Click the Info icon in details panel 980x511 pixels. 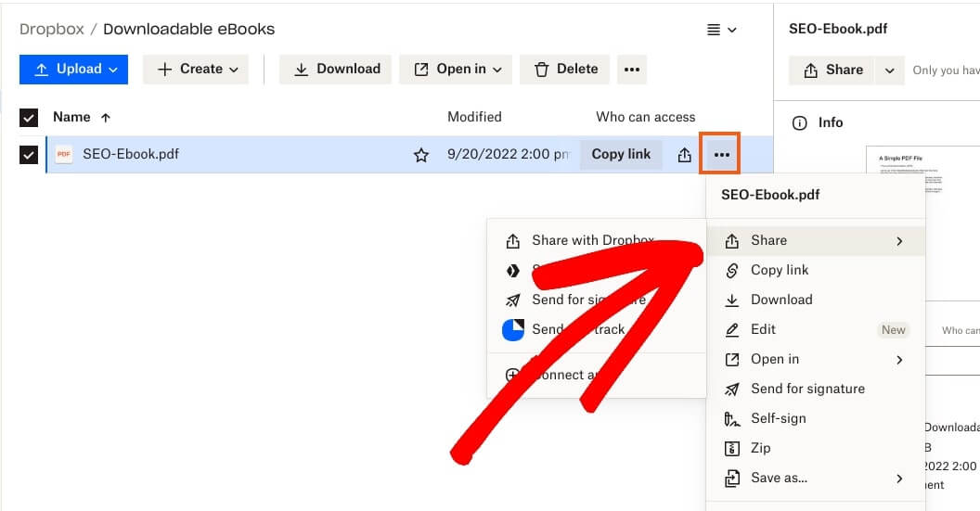coord(799,123)
